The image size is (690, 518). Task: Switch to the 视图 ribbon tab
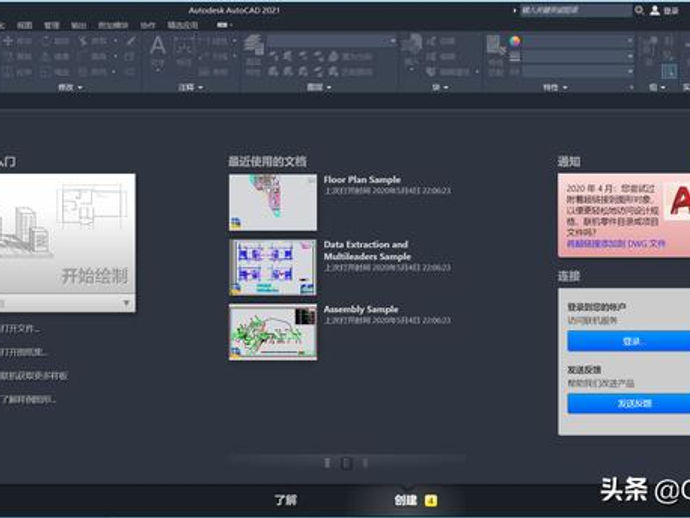25,25
